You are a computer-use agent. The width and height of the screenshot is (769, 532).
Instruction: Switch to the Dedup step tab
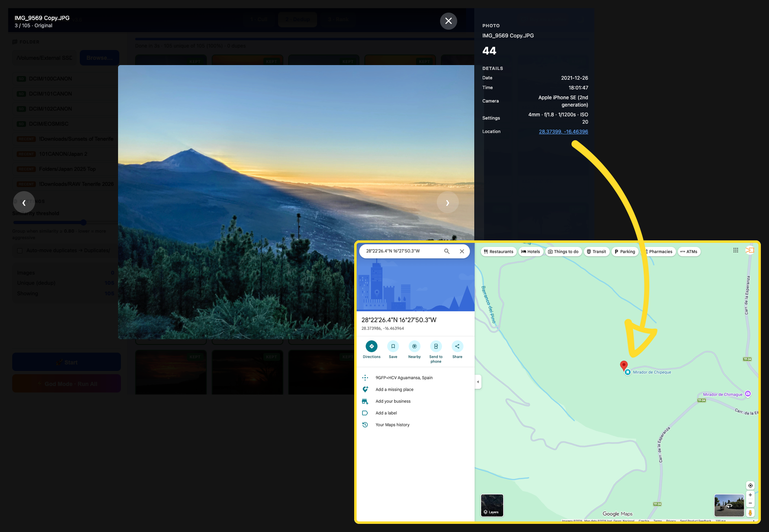click(x=297, y=19)
